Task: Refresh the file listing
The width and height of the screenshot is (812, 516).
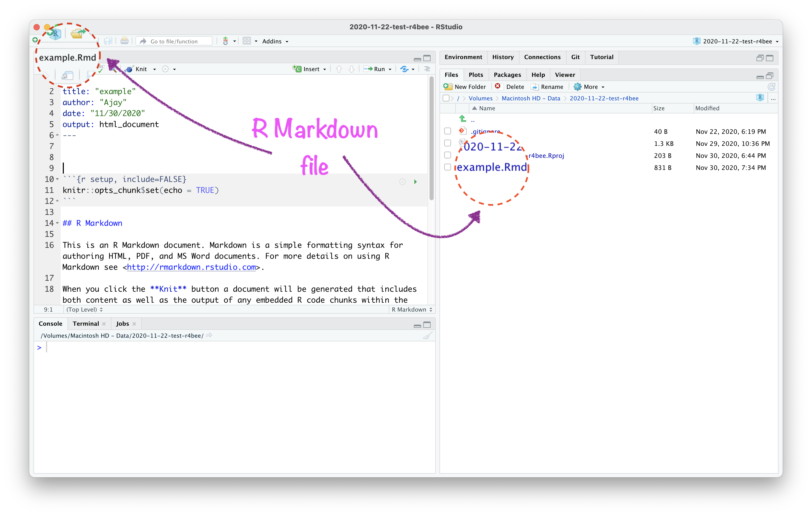Action: point(771,87)
